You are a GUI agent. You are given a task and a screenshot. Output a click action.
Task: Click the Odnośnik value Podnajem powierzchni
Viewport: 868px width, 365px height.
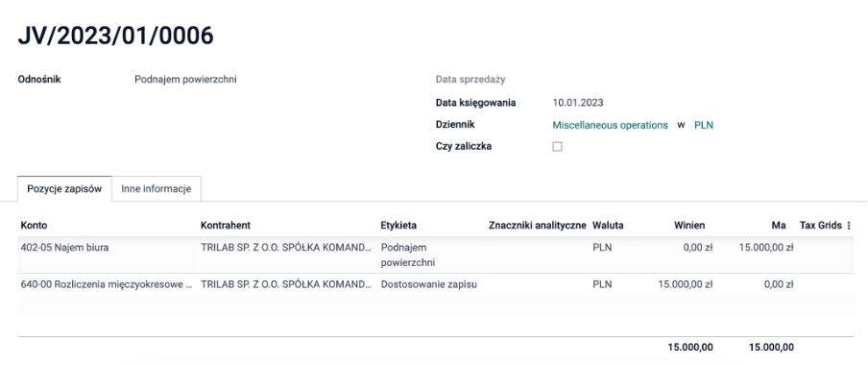[x=185, y=79]
